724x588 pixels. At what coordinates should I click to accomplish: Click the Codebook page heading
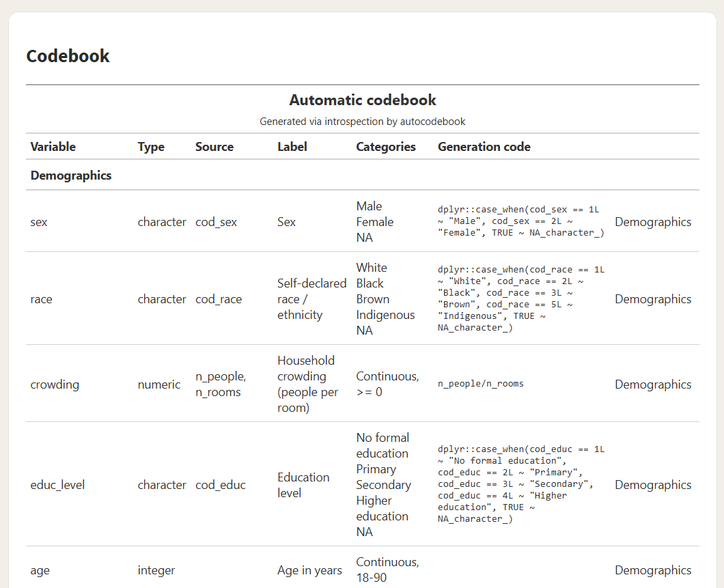(x=68, y=56)
